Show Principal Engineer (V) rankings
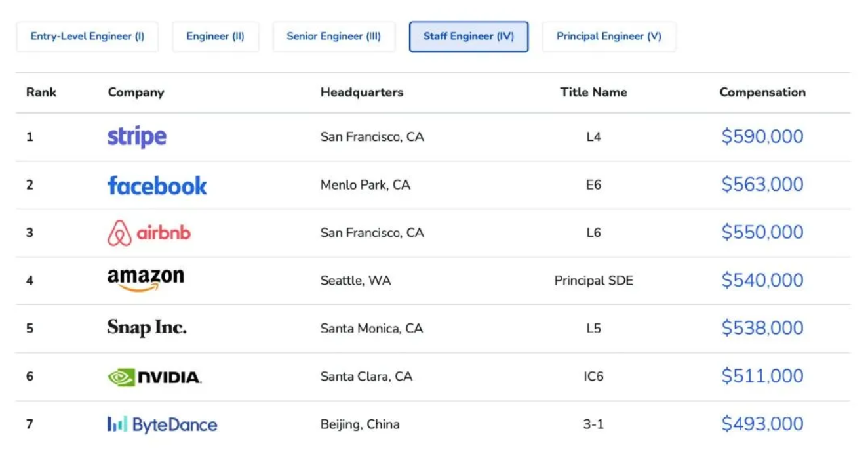 click(608, 37)
